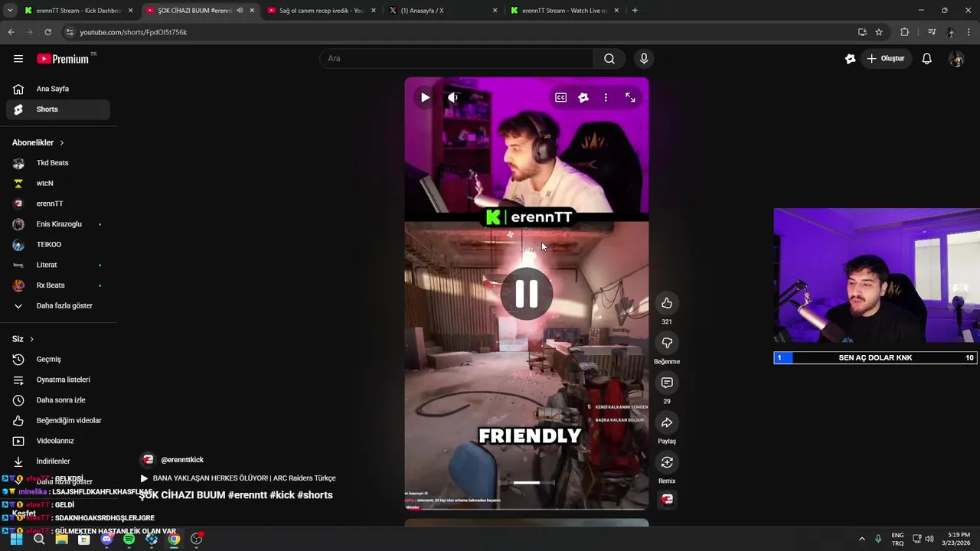The image size is (980, 551).
Task: Open the Short's sound source avatar
Action: 667,499
